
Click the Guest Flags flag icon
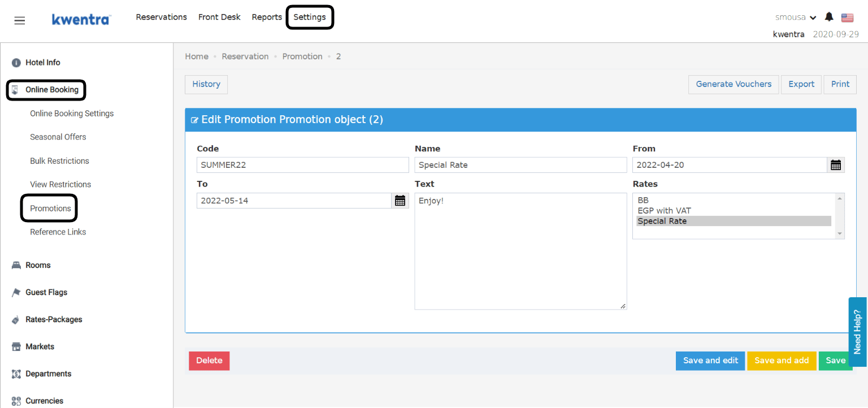tap(16, 293)
